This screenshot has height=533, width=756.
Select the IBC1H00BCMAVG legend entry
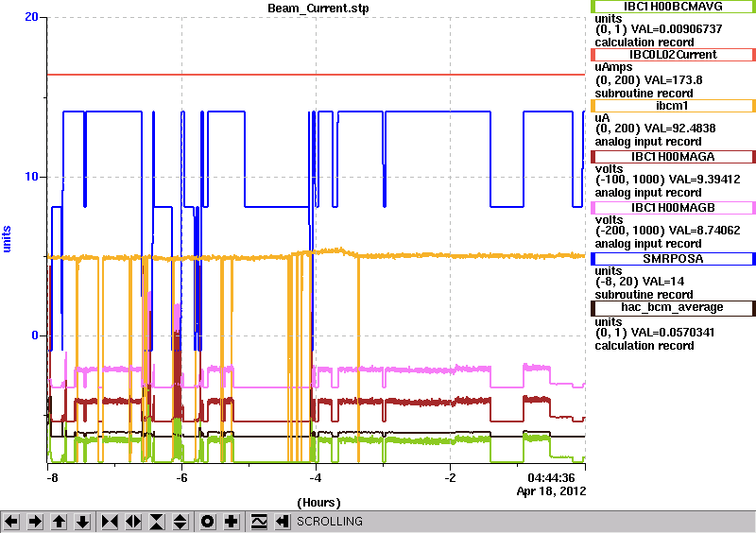pyautogui.click(x=673, y=7)
